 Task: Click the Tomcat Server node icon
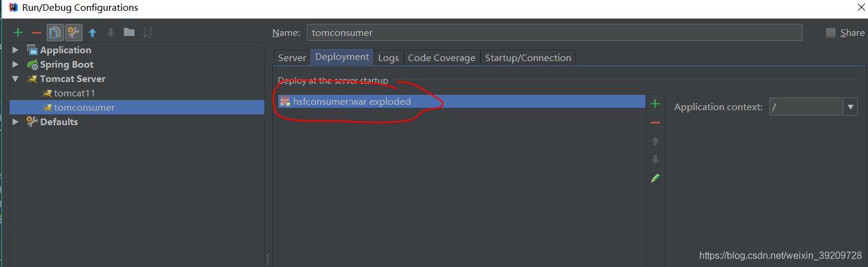[32, 79]
